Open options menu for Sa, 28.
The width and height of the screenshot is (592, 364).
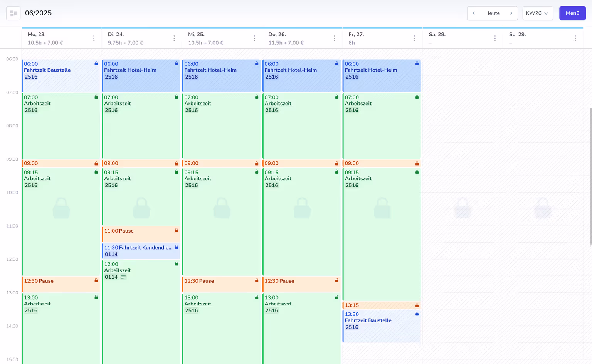[495, 38]
